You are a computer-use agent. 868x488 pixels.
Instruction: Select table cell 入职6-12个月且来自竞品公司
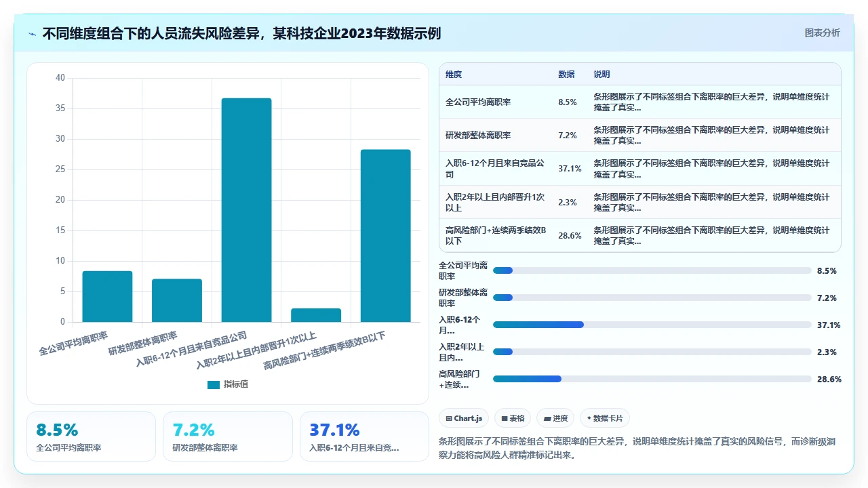pyautogui.click(x=496, y=169)
